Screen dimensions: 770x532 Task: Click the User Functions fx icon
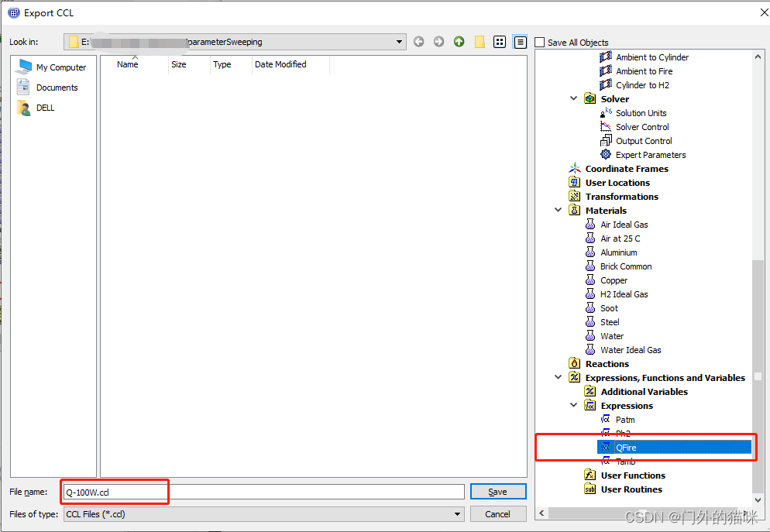(590, 475)
